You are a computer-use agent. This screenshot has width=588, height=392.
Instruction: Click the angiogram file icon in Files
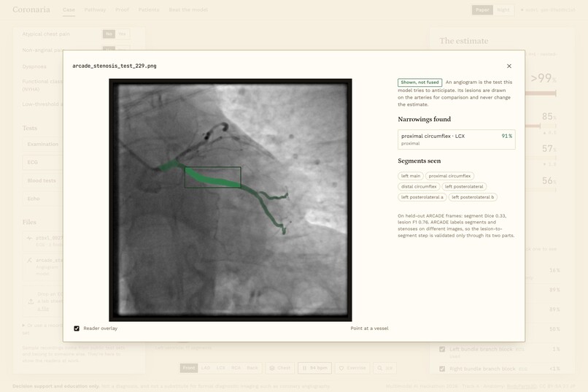30,260
